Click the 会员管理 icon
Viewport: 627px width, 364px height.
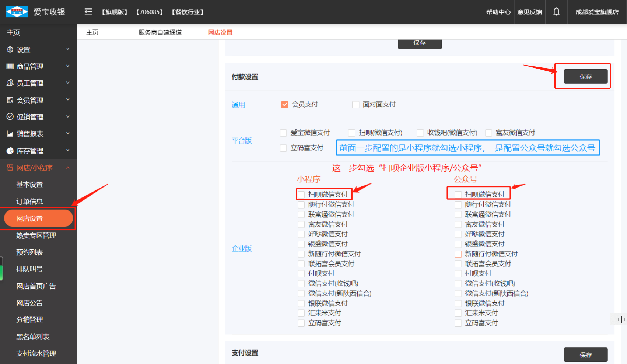coord(10,100)
